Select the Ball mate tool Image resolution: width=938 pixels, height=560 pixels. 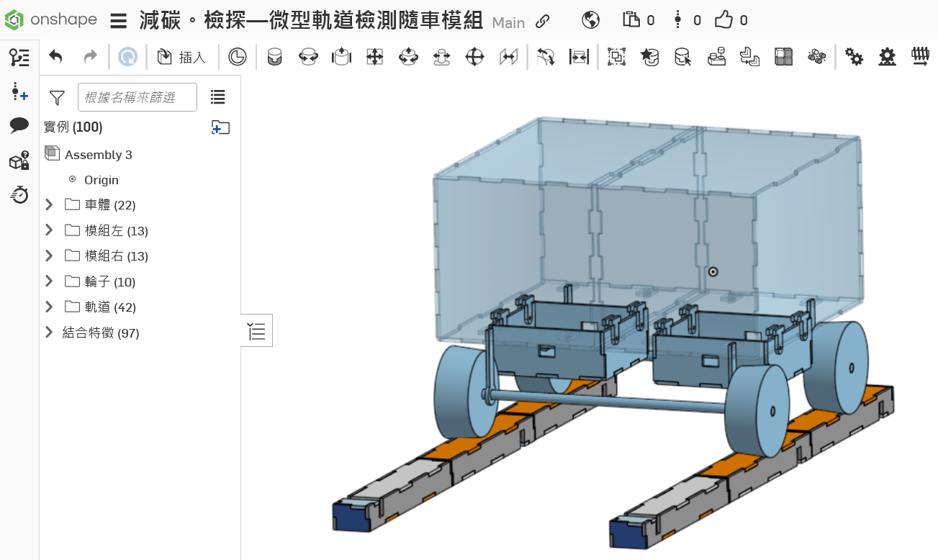474,56
